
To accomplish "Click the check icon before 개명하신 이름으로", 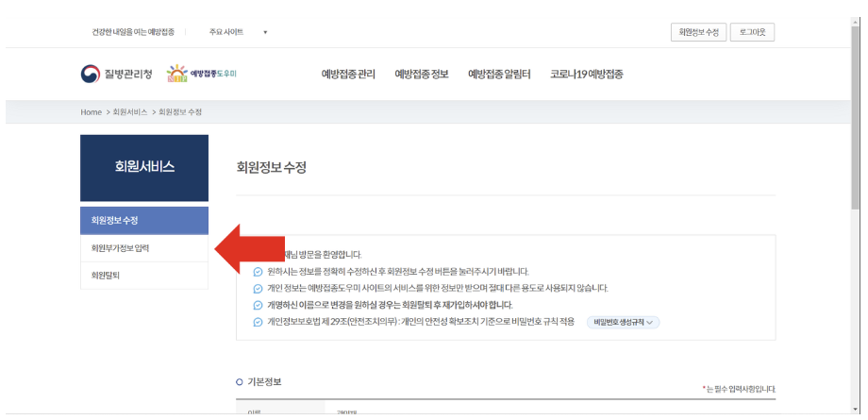I will tap(258, 305).
